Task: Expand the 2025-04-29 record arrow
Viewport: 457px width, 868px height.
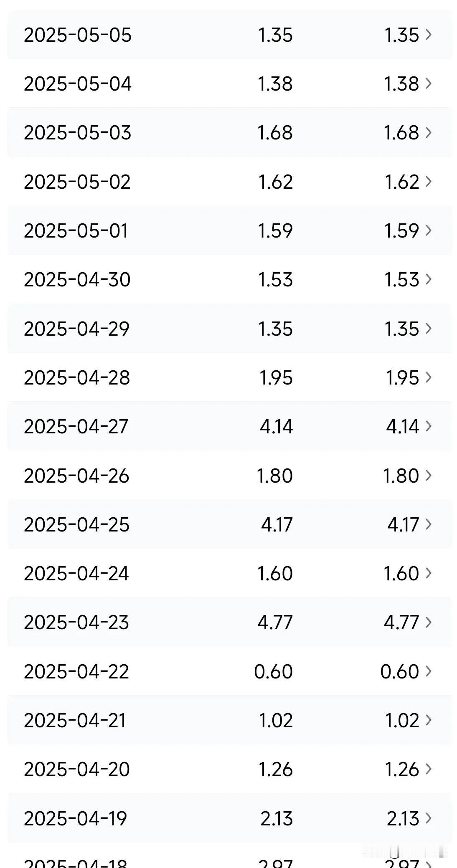Action: [x=428, y=329]
